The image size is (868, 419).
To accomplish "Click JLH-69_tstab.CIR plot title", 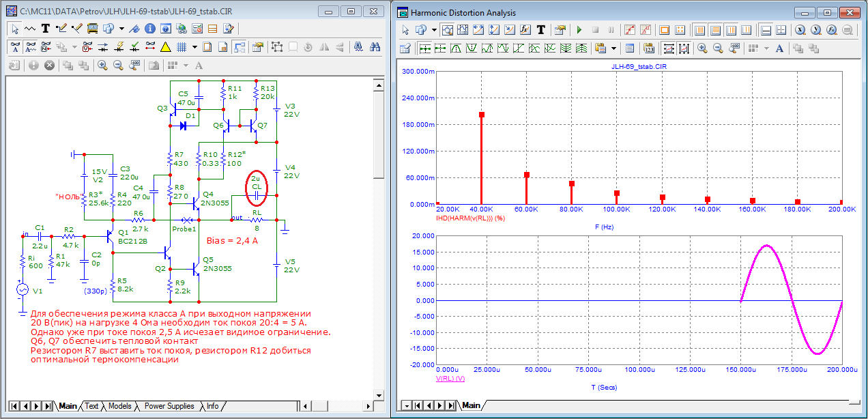I will [x=639, y=66].
